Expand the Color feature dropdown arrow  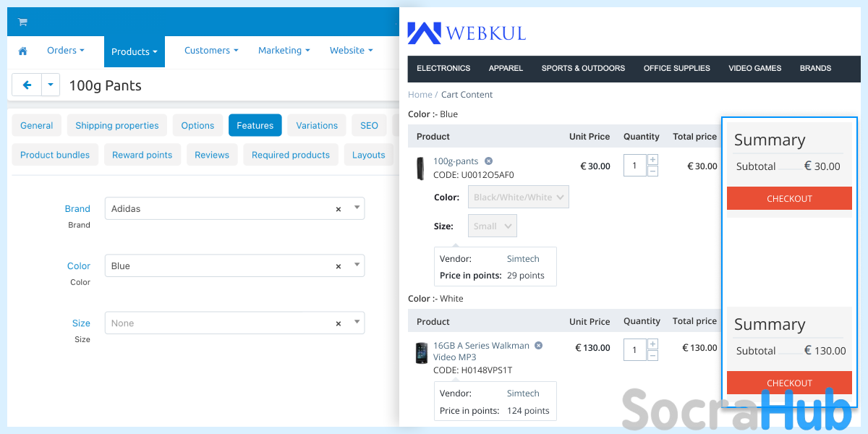click(x=357, y=265)
